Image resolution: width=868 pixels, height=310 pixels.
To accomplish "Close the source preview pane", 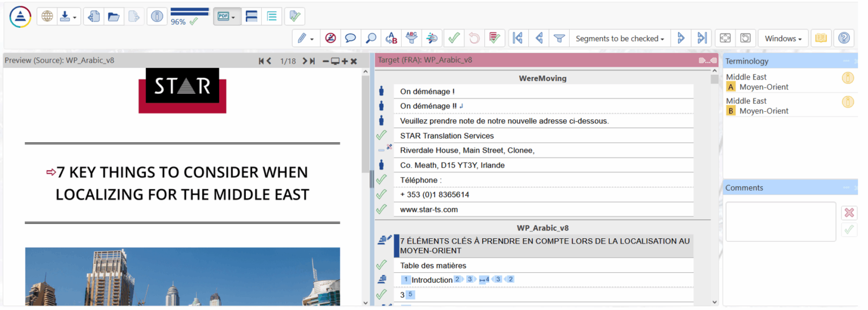I will (354, 61).
